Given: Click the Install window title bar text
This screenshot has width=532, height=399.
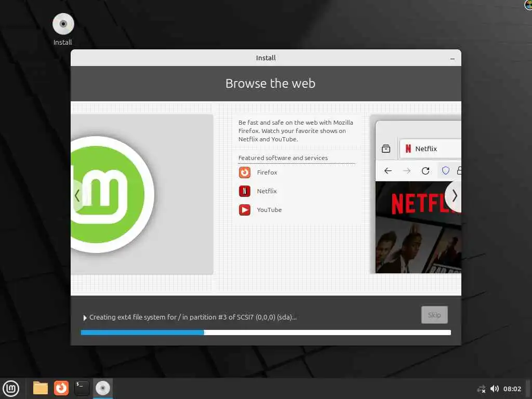Looking at the screenshot, I should pos(265,58).
